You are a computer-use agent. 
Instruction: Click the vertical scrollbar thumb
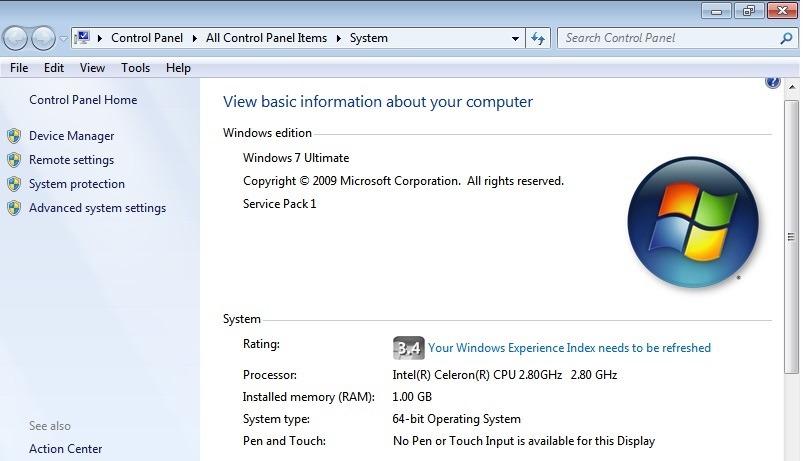[x=791, y=236]
